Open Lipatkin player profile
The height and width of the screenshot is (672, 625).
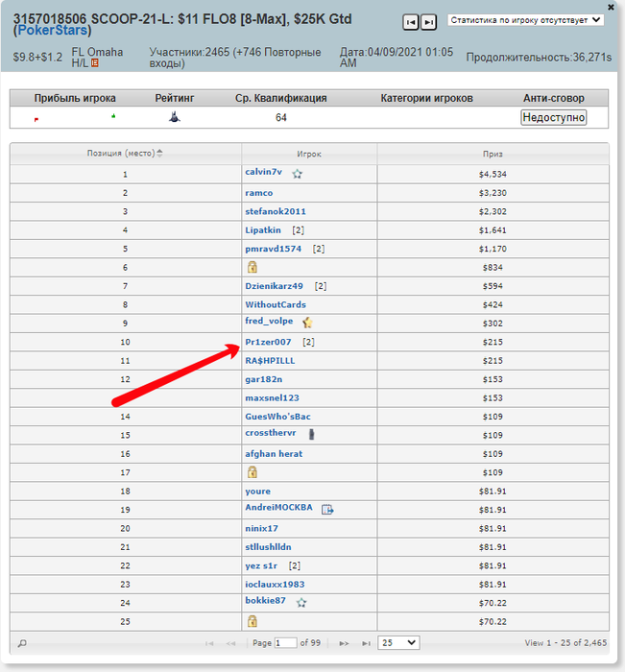[x=263, y=230]
